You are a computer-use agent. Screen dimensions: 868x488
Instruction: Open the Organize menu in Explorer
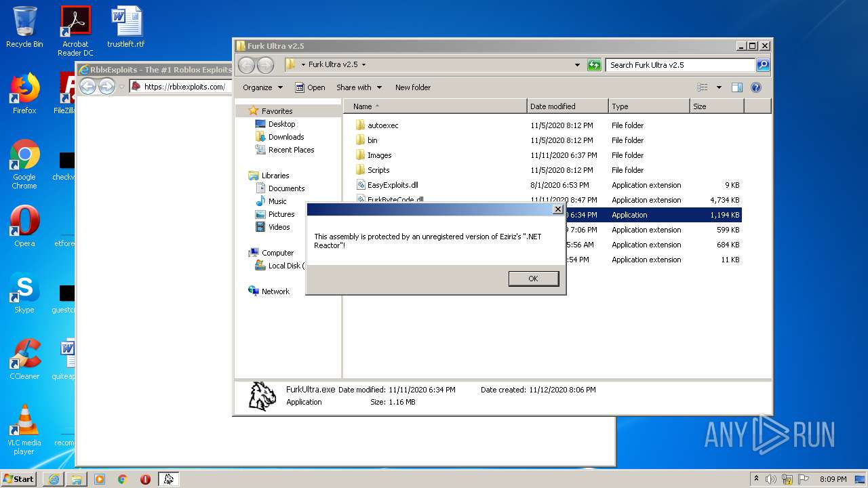[262, 87]
